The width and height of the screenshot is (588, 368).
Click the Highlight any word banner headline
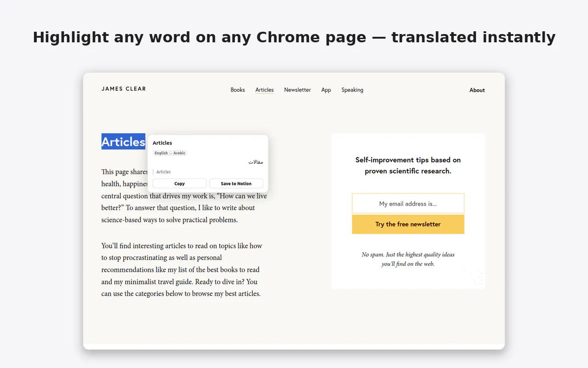point(294,37)
